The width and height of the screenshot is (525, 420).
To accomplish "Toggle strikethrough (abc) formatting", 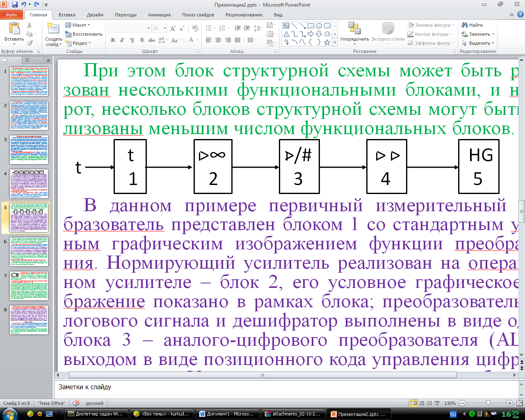I will point(152,40).
